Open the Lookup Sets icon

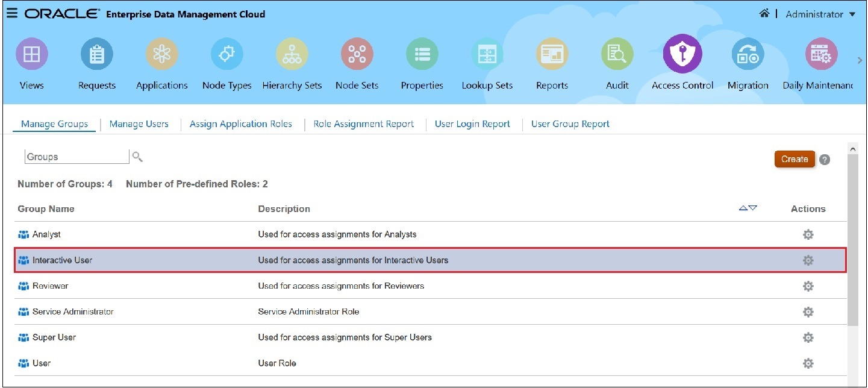(x=487, y=54)
